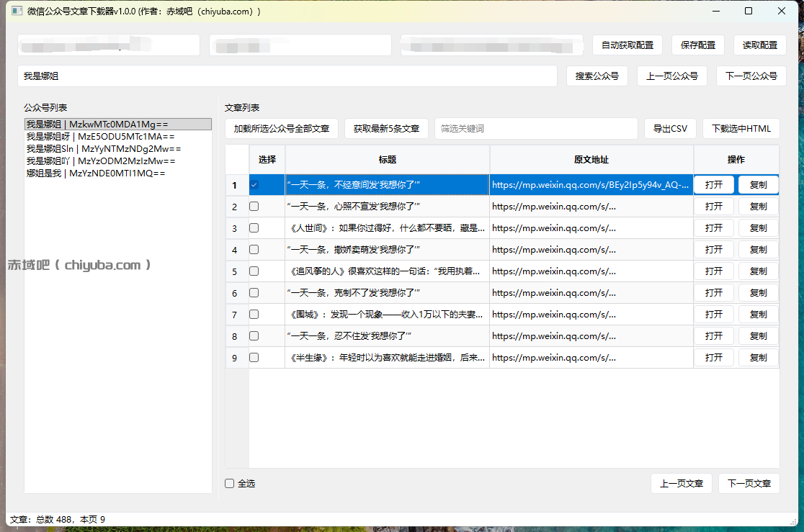
Task: Click 下一页文章 at bottom right
Action: [749, 483]
